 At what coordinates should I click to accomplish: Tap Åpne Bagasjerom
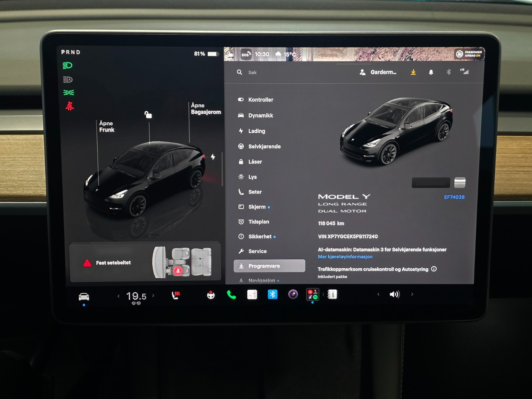[x=206, y=109]
